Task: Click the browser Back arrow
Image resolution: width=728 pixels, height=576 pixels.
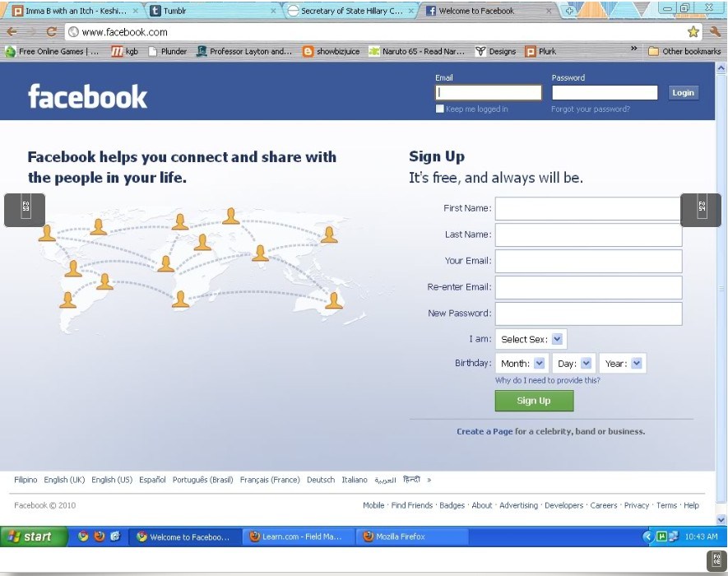Action: click(x=12, y=32)
